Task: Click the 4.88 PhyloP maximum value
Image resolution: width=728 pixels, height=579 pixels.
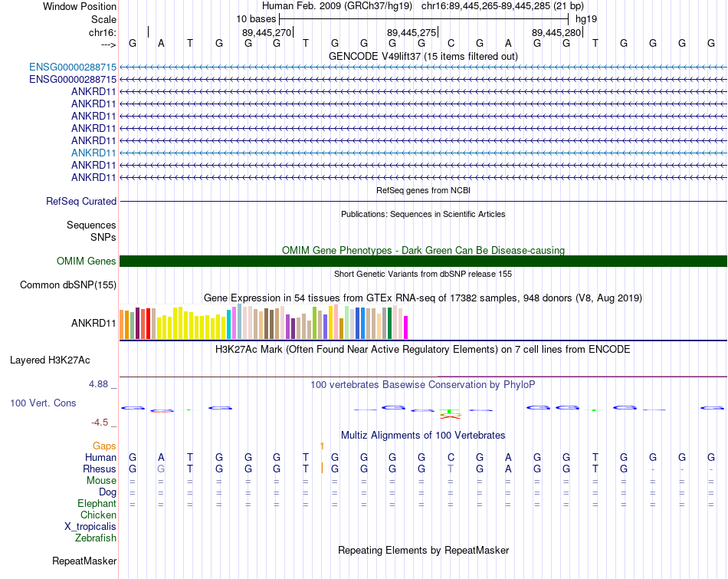Action: click(x=98, y=384)
